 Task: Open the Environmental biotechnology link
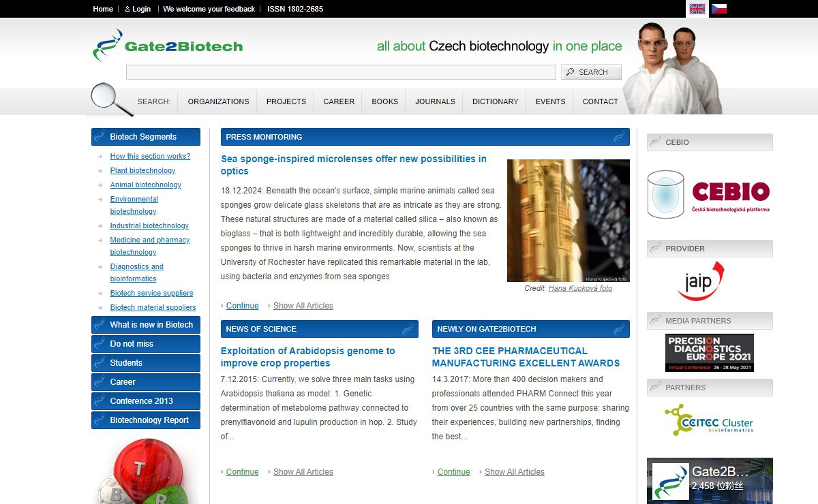[134, 205]
